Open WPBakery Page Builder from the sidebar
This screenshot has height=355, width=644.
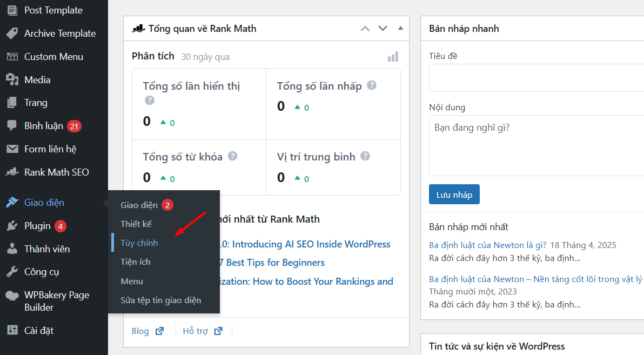pos(48,300)
